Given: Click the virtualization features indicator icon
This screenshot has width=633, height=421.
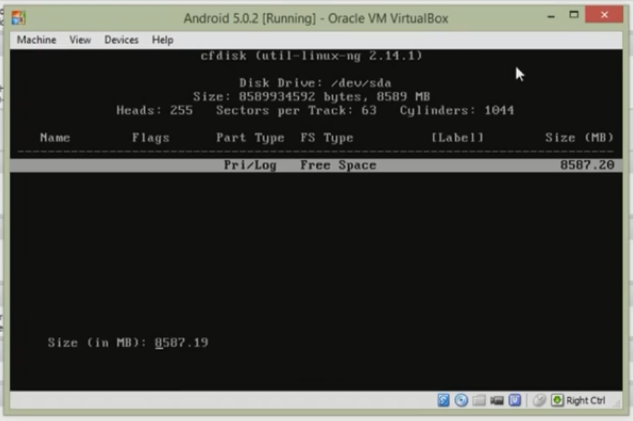Looking at the screenshot, I should (515, 400).
